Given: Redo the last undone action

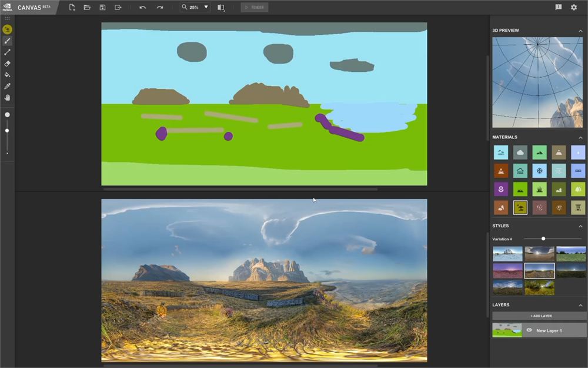Looking at the screenshot, I should (x=160, y=7).
